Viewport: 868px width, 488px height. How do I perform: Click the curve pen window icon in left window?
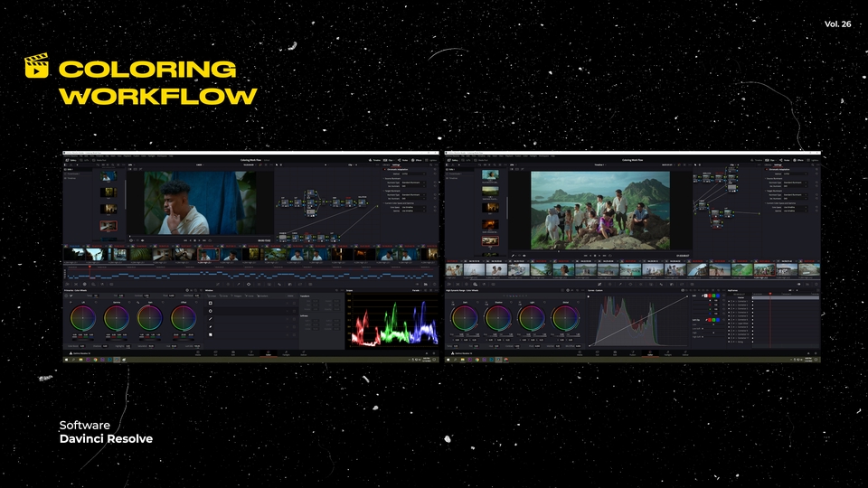point(211,319)
